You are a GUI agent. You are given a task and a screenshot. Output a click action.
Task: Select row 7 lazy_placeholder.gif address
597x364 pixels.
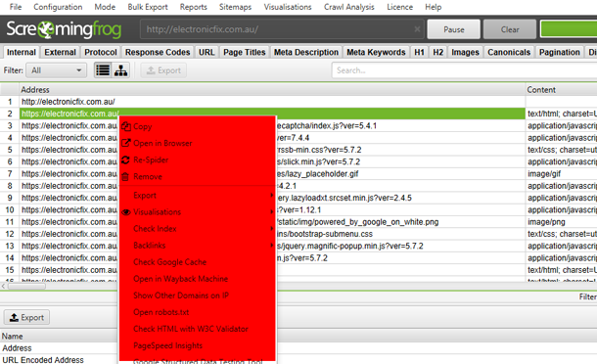coord(272,174)
